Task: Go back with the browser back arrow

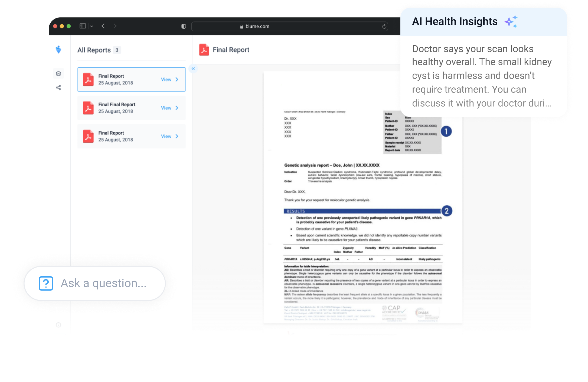Action: (103, 26)
